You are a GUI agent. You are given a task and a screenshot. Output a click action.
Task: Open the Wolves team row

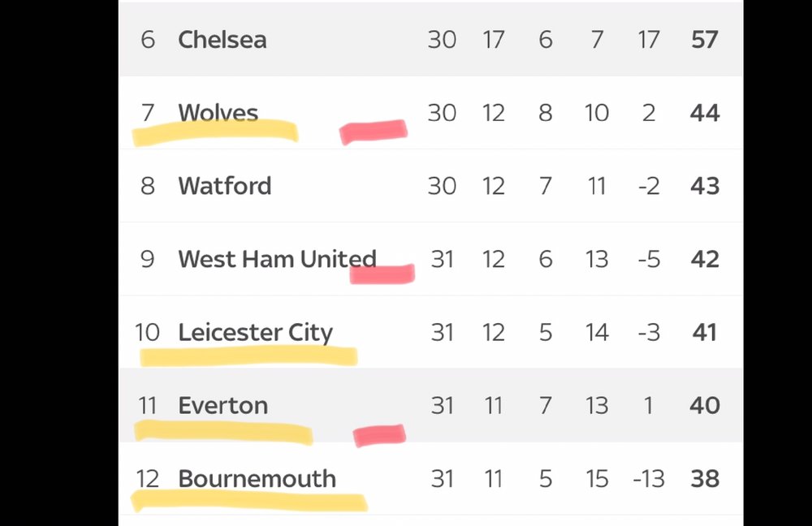pyautogui.click(x=431, y=112)
